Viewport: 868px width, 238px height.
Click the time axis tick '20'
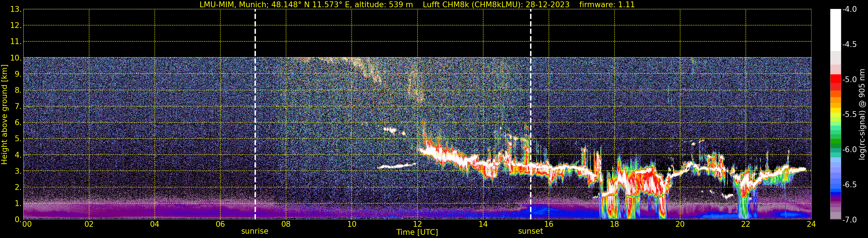[680, 224]
